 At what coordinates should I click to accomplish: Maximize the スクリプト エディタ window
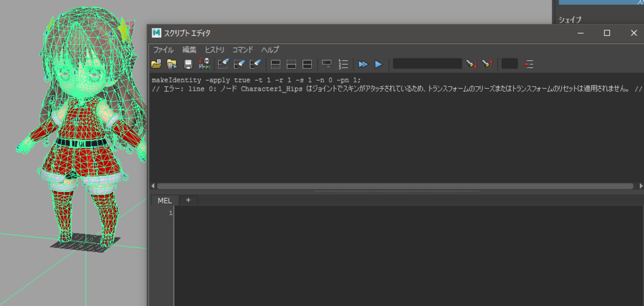click(x=607, y=33)
